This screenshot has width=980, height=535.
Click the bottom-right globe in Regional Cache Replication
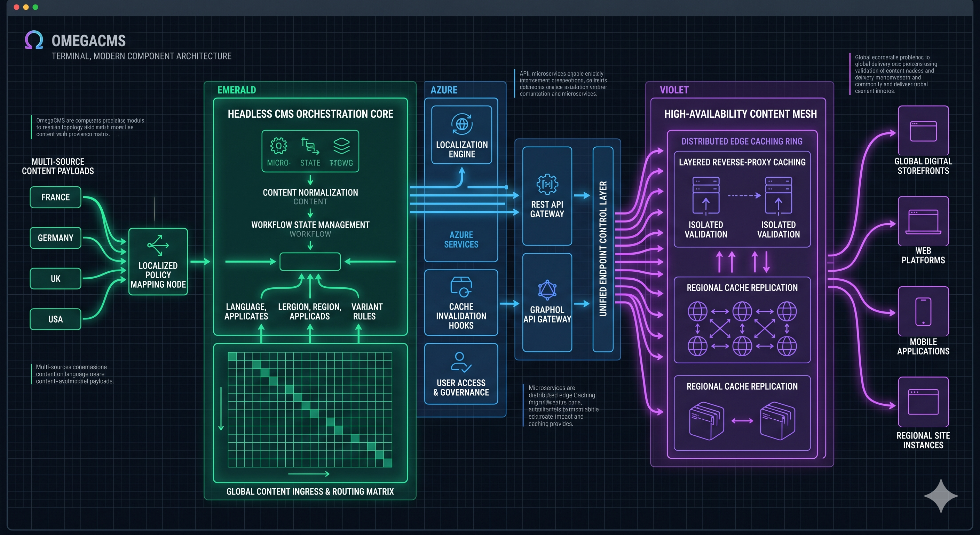(x=787, y=346)
